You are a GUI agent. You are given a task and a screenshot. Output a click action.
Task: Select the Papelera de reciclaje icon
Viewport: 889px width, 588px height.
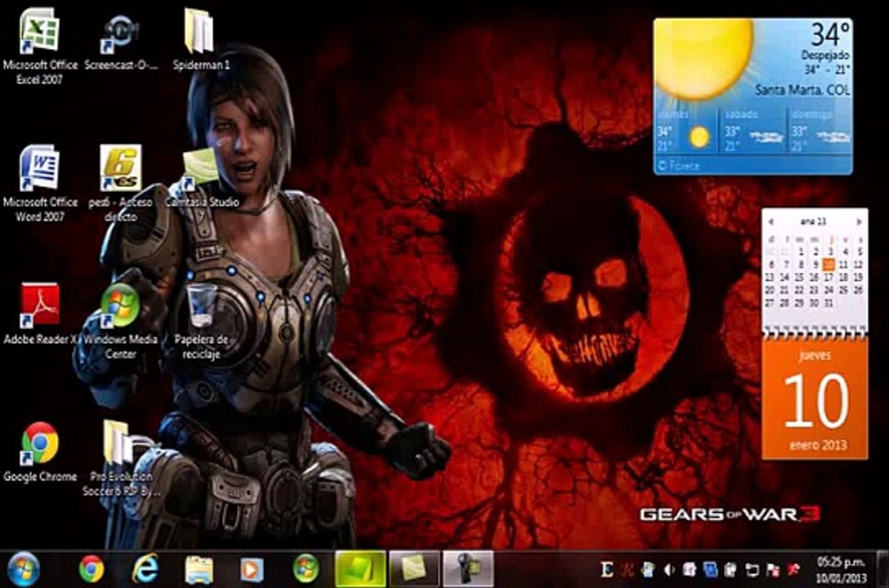(x=201, y=321)
